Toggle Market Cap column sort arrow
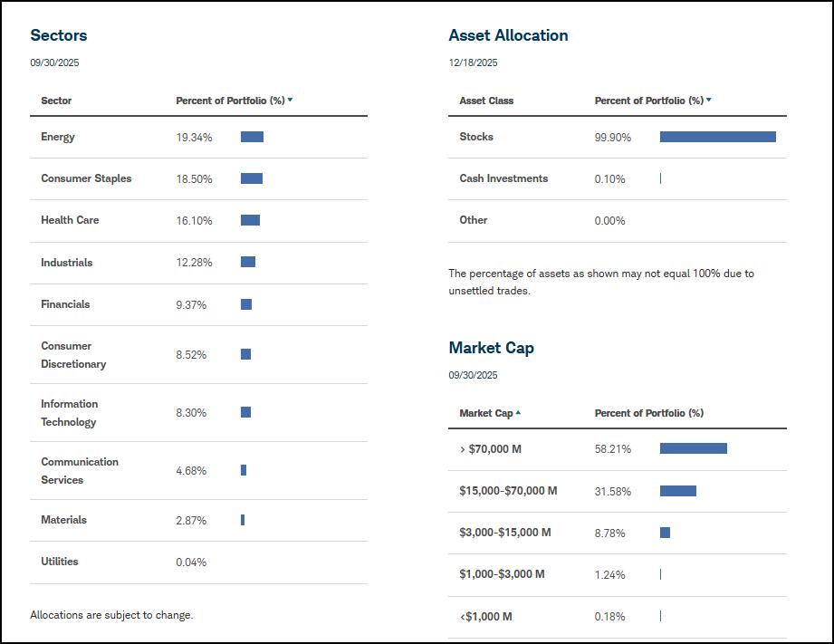The image size is (834, 644). tap(518, 413)
